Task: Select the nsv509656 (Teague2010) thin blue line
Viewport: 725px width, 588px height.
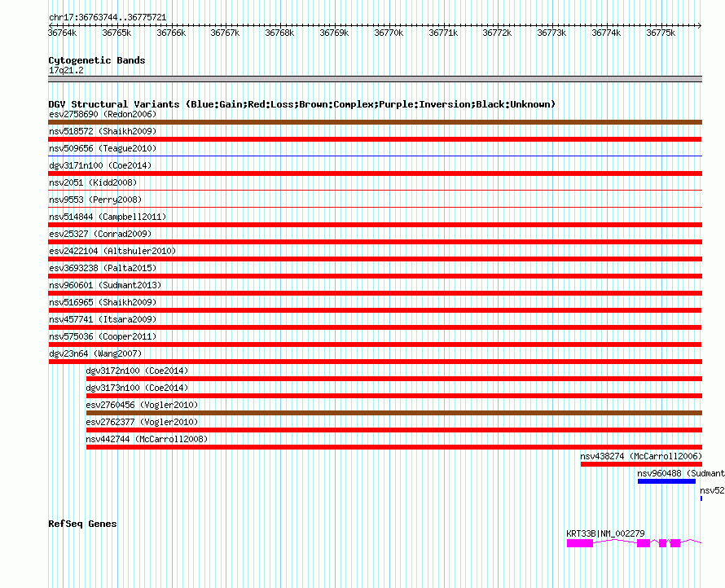Action: coord(375,156)
